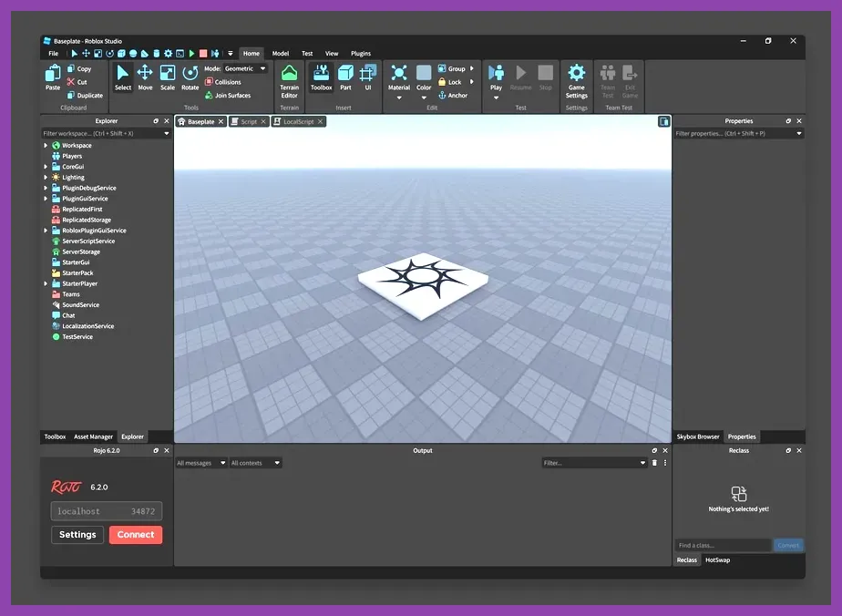
Task: Click the Team Test icon
Action: tap(607, 73)
